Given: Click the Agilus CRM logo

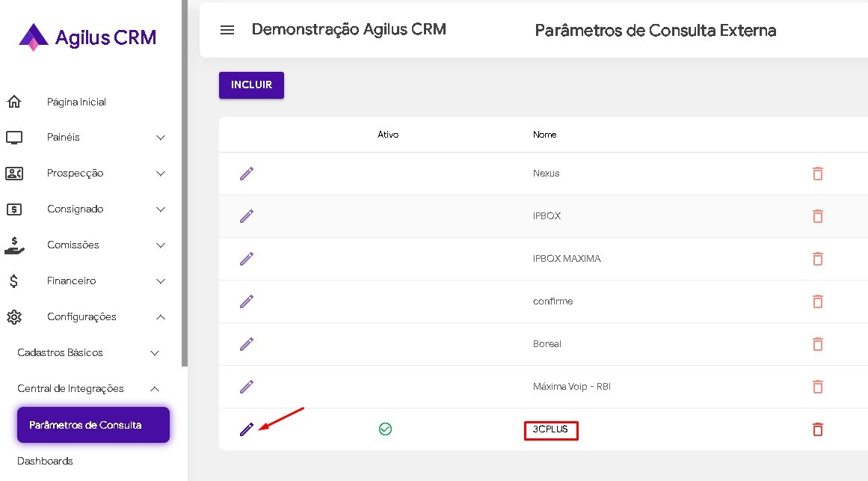Looking at the screenshot, I should coord(87,37).
